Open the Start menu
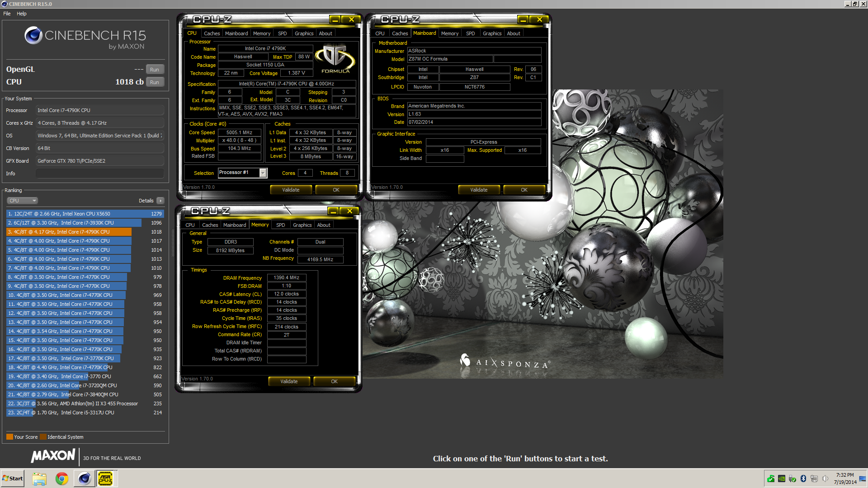The image size is (868, 488). [13, 479]
